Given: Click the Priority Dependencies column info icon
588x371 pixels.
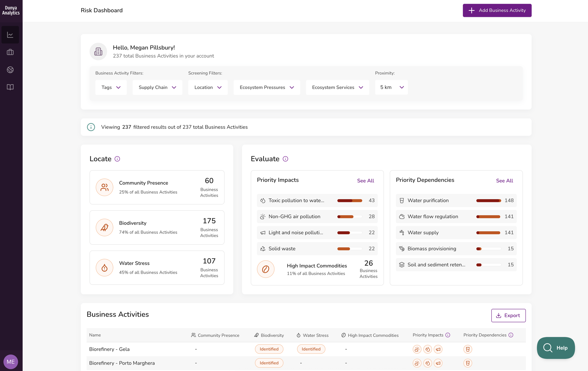Looking at the screenshot, I should pos(511,335).
